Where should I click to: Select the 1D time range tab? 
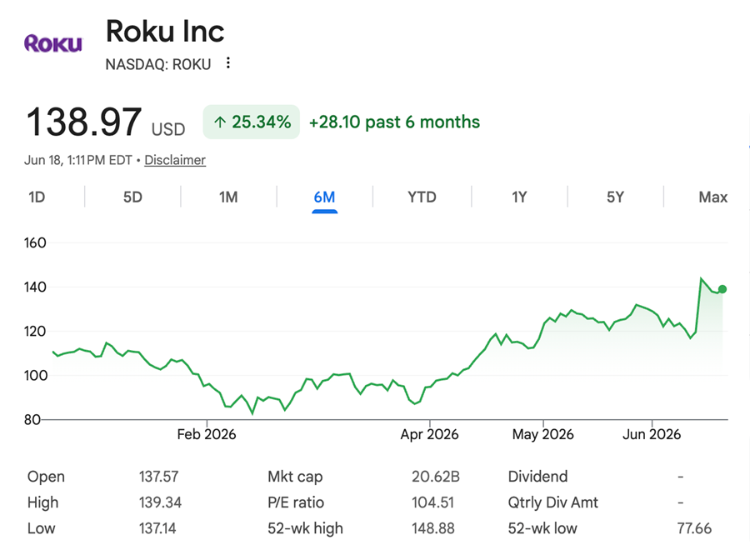coord(37,197)
